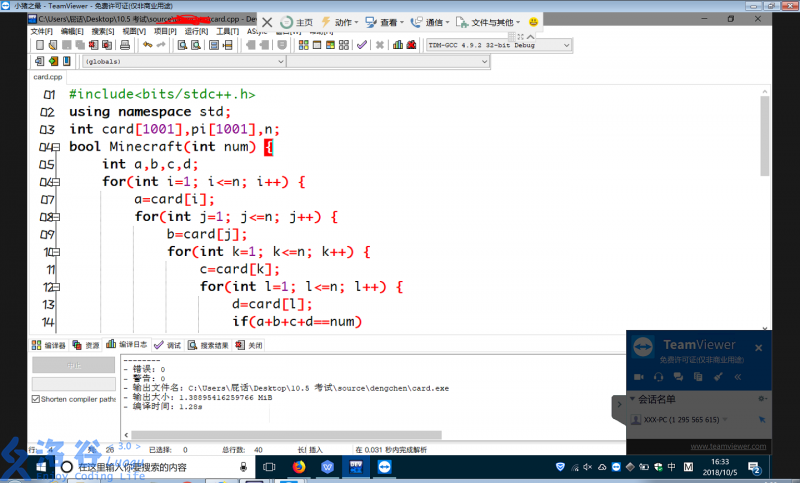Open the 搜索[S] menu
This screenshot has height=483, width=800.
tap(103, 31)
